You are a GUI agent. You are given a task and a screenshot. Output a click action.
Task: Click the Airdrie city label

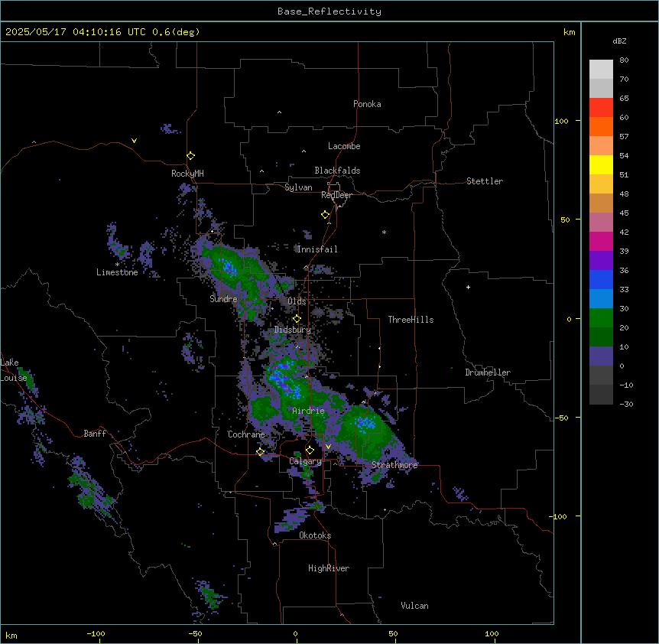[x=308, y=411]
